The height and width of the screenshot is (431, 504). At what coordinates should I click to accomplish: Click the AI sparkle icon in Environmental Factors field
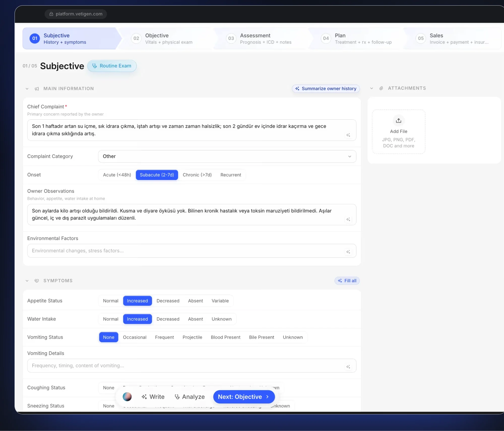pyautogui.click(x=348, y=252)
